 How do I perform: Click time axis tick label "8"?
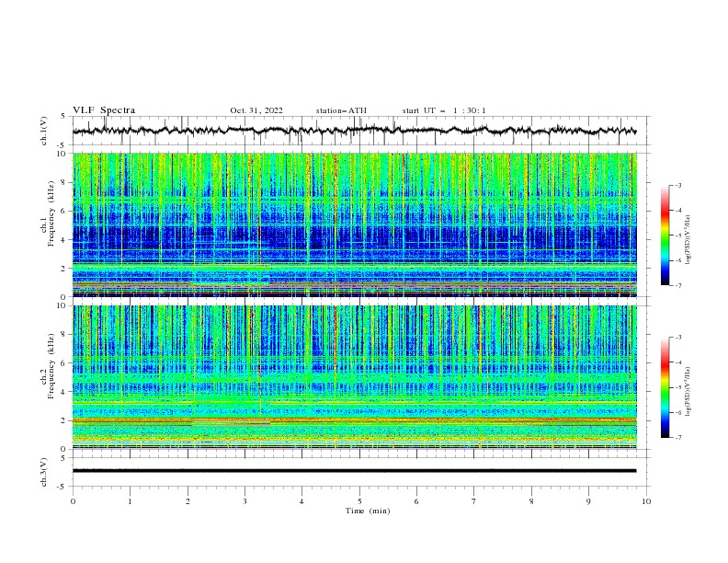click(x=531, y=501)
